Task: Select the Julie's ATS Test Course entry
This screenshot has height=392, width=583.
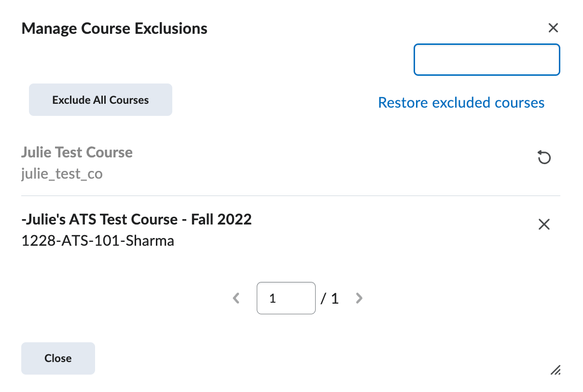Action: coord(137,219)
